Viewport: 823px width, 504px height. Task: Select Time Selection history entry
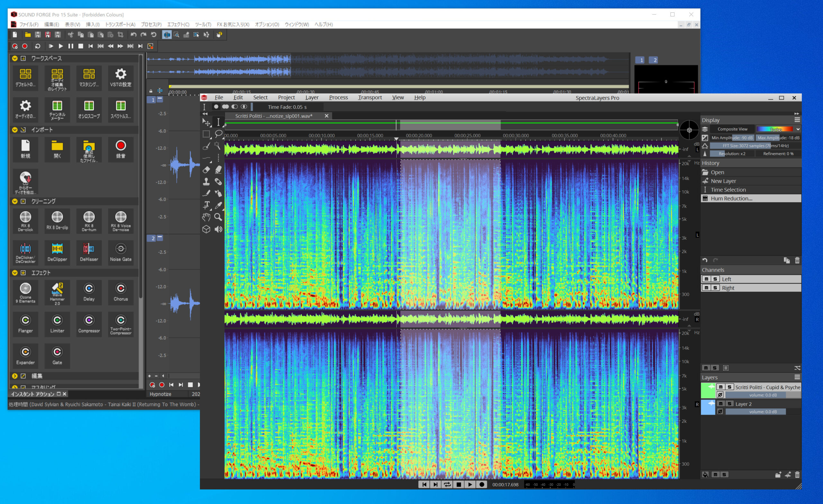pos(751,190)
